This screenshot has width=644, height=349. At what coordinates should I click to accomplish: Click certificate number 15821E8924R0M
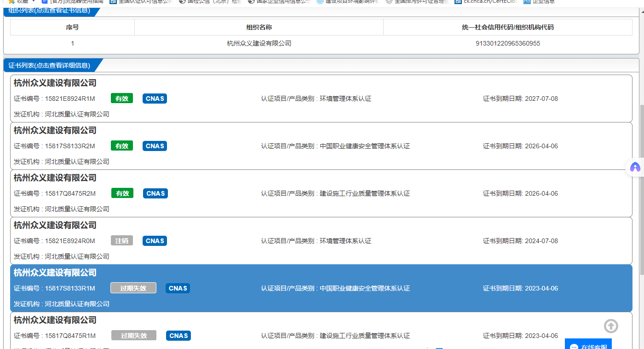click(x=70, y=241)
